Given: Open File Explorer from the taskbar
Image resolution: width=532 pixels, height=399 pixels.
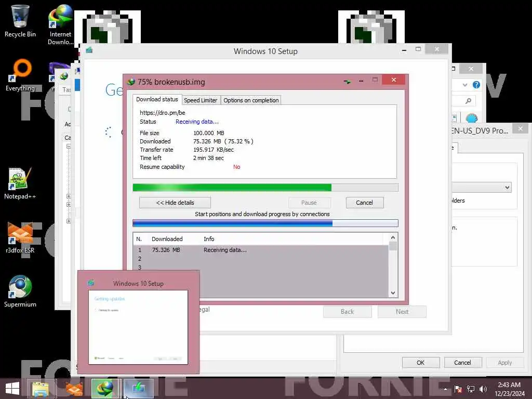Looking at the screenshot, I should 41,389.
